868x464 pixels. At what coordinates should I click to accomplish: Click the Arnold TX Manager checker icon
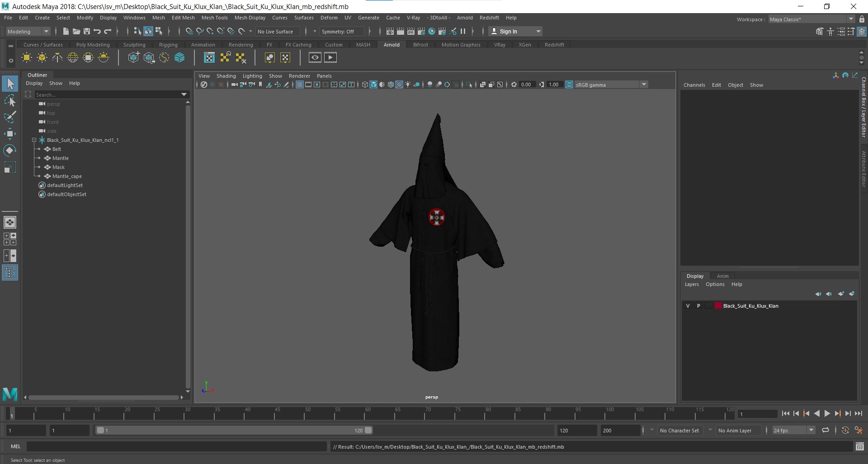tap(209, 57)
